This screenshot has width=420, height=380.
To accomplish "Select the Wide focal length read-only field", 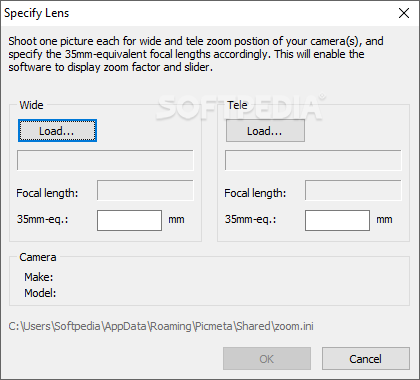I will coord(145,190).
